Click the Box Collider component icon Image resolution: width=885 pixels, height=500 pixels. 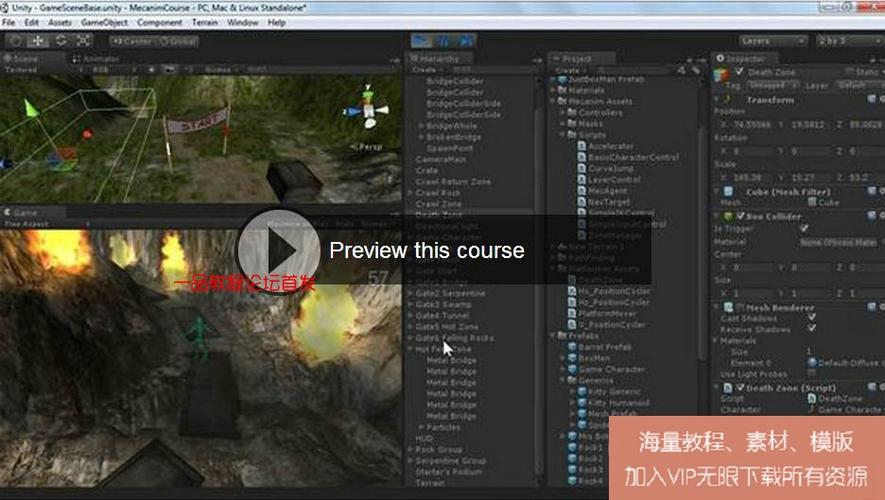[x=728, y=216]
